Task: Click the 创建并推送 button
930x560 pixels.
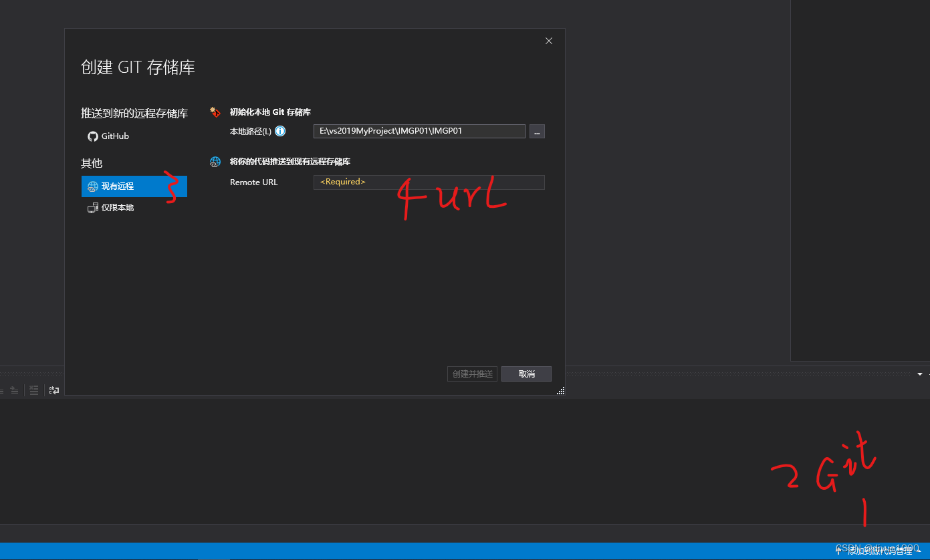Action: pos(472,374)
